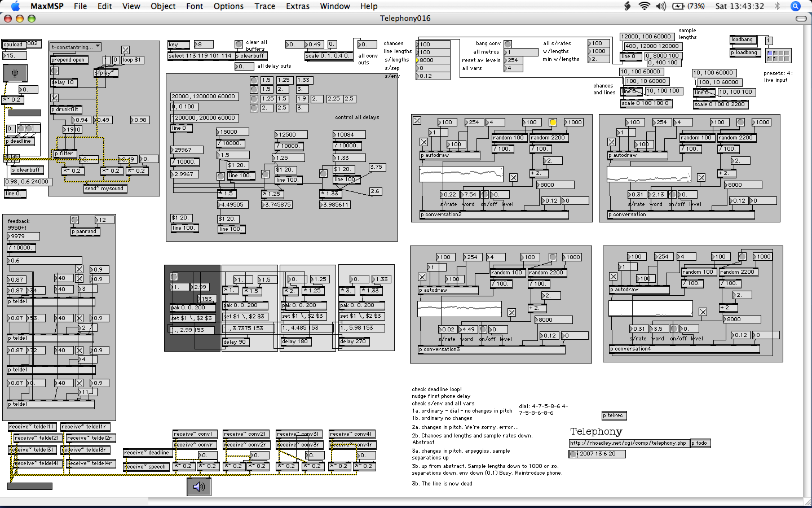812x508 pixels.
Task: Toggle the X box above 'p drunkfilt'
Action: tap(55, 98)
